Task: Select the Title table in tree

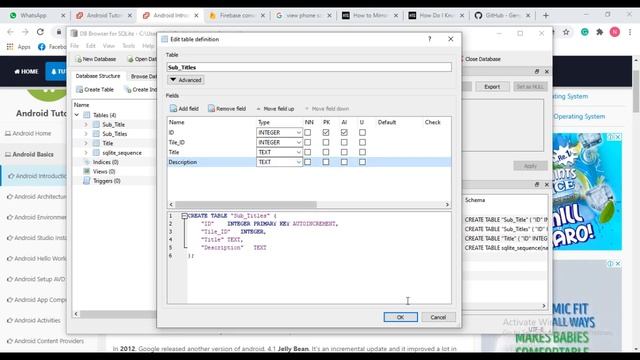Action: pyautogui.click(x=108, y=143)
